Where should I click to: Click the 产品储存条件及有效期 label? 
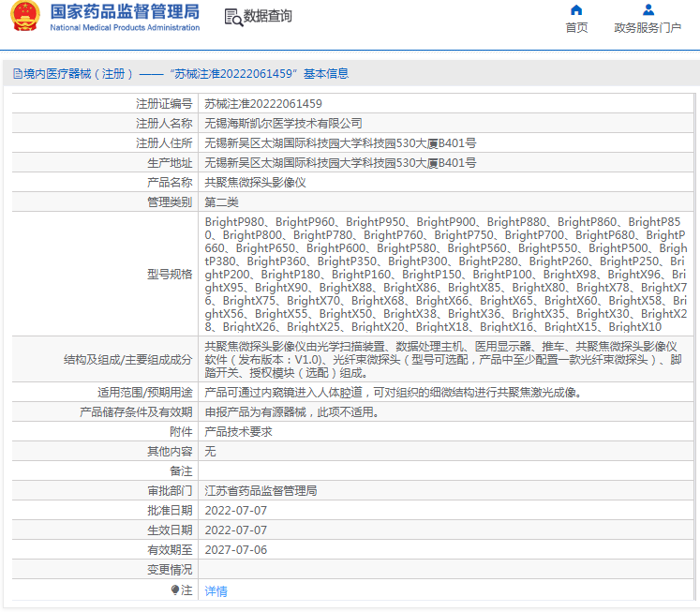136,412
